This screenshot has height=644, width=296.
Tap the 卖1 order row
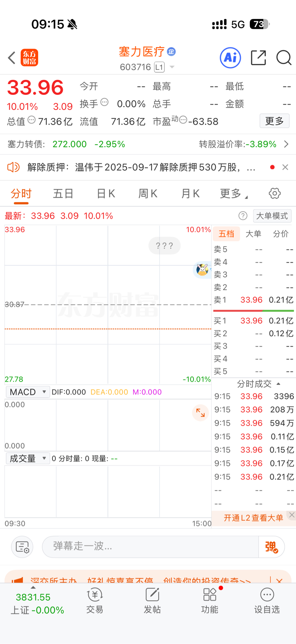pos(254,300)
